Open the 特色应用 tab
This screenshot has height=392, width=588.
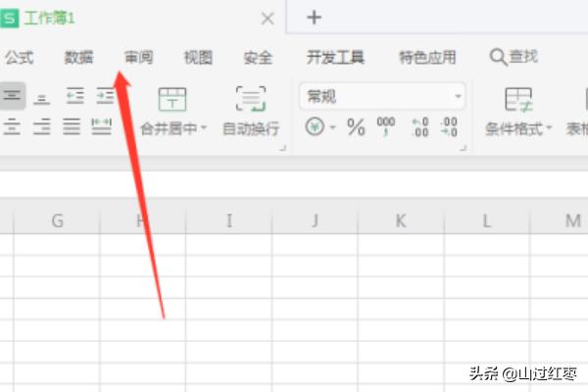(427, 58)
